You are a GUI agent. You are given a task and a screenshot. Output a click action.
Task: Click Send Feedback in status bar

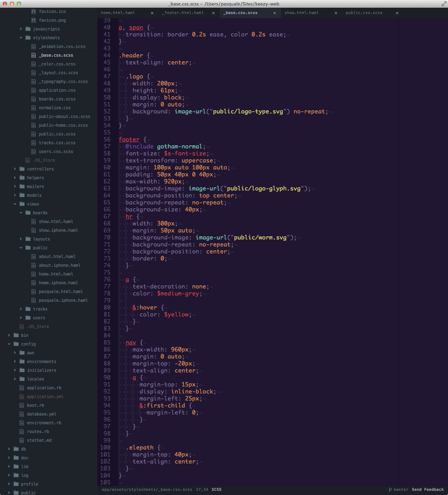pos(428,490)
